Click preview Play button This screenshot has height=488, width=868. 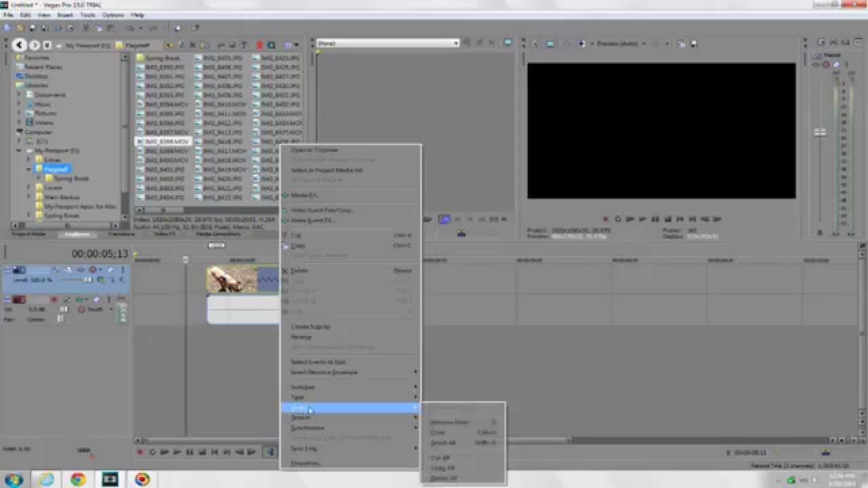(642, 219)
